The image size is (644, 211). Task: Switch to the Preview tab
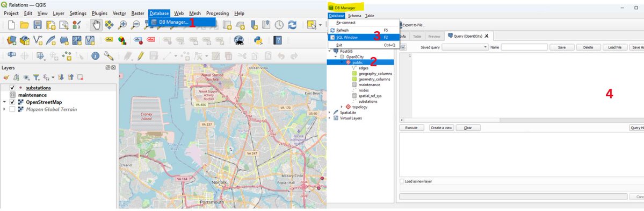coord(434,37)
